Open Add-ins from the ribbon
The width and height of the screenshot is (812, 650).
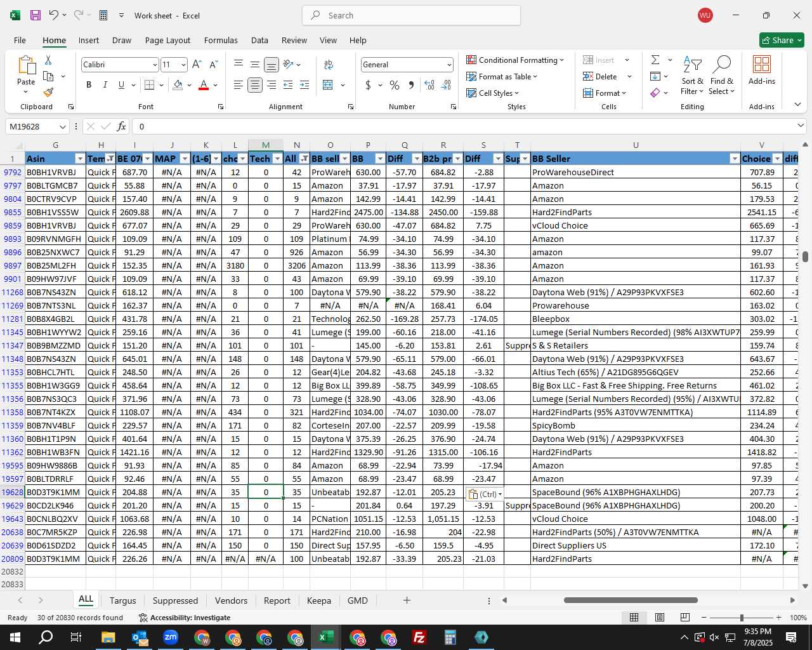click(761, 70)
